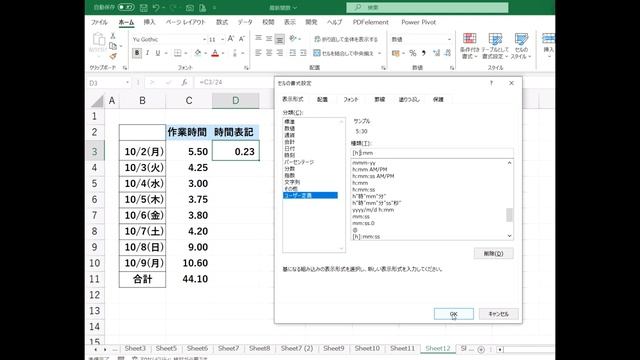Click the red Font Color A icon

(215, 53)
